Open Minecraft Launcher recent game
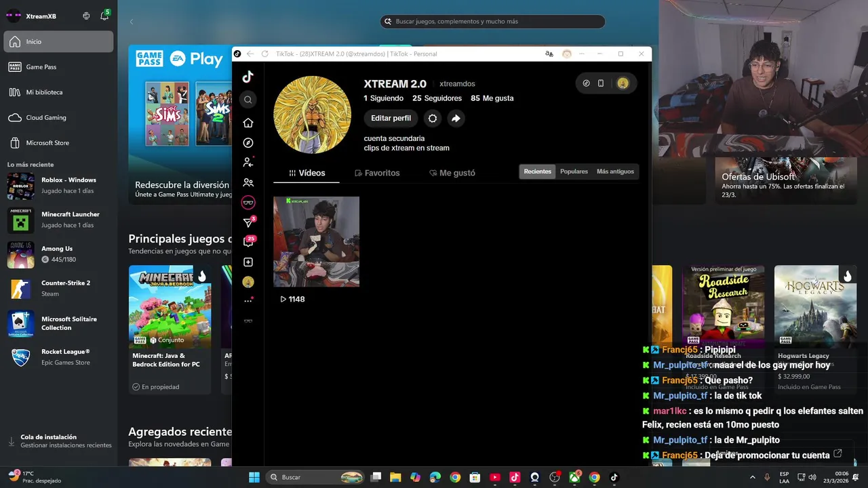 click(x=58, y=220)
